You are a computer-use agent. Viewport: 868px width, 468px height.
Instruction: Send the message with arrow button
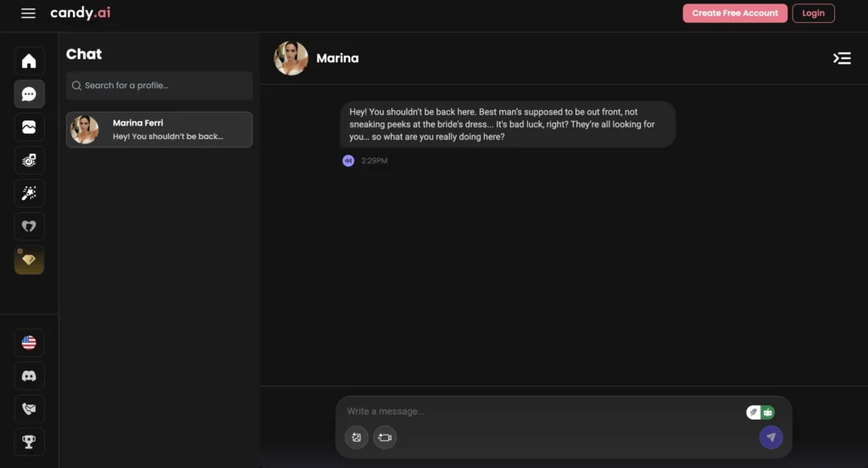tap(771, 437)
